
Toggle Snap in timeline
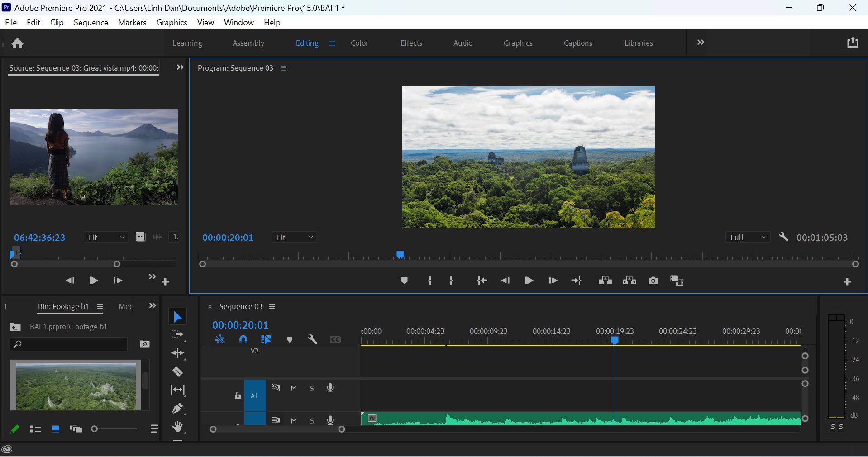(x=243, y=339)
